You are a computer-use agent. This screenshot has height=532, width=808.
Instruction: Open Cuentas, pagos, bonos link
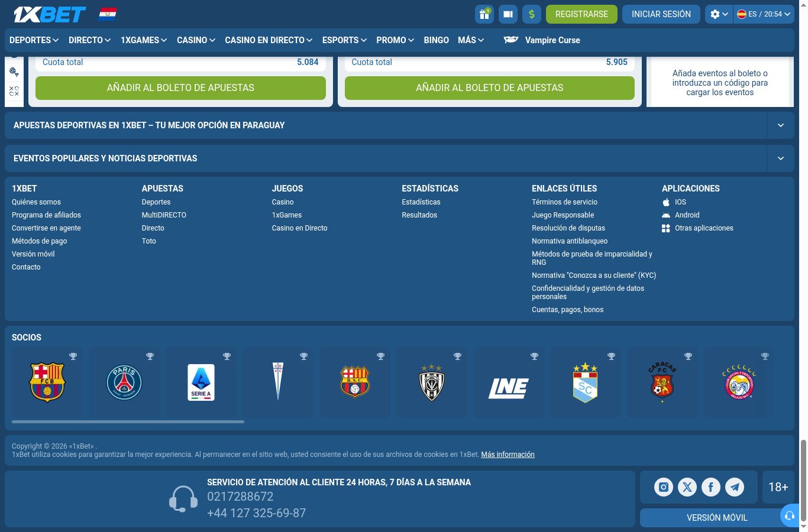click(567, 310)
